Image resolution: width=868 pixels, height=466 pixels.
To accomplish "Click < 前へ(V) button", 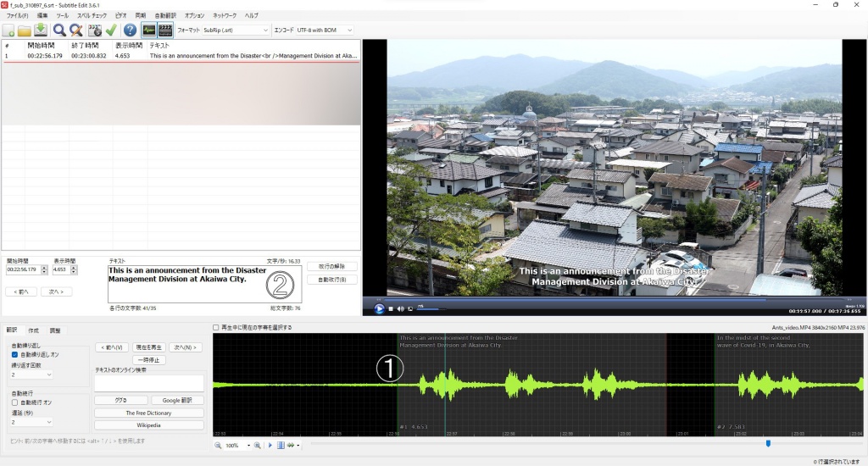I will 112,347.
